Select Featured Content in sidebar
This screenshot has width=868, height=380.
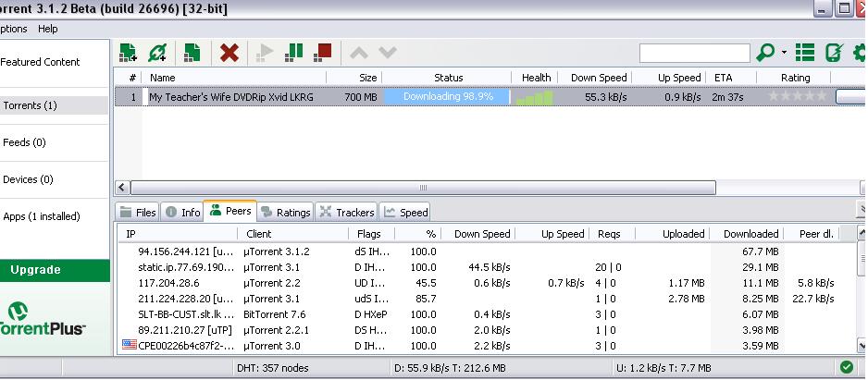pos(40,62)
